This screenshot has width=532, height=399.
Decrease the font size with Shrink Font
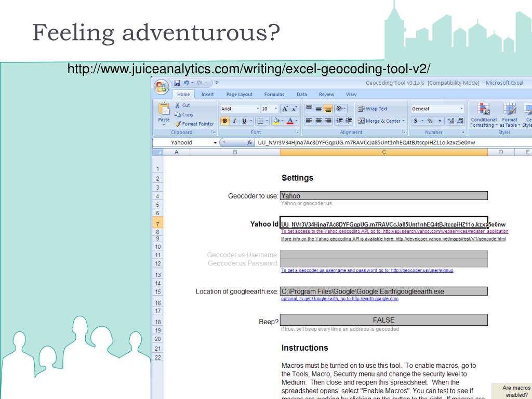click(295, 109)
